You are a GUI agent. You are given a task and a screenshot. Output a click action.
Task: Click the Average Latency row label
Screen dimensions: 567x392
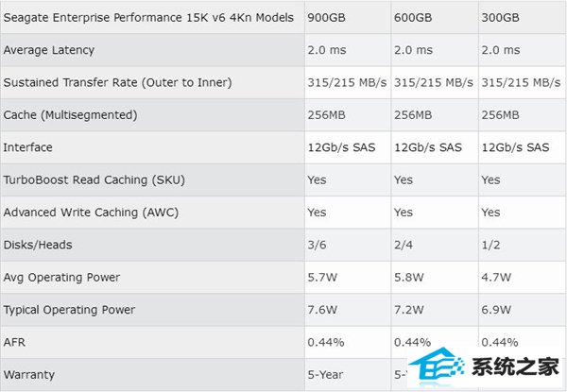coord(49,50)
